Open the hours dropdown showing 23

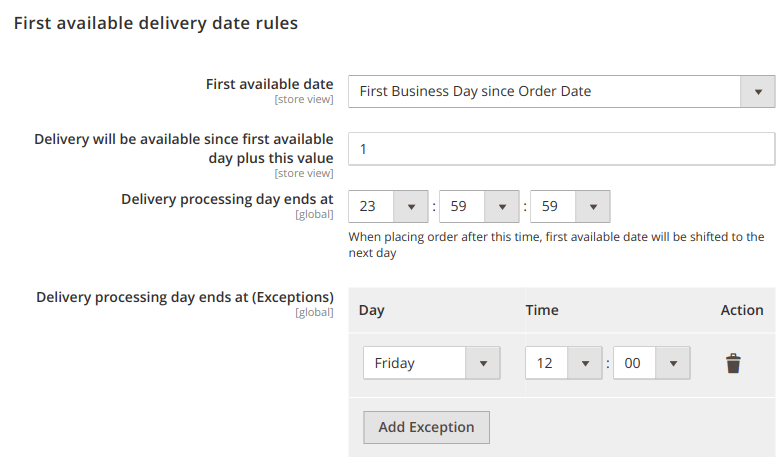point(388,207)
